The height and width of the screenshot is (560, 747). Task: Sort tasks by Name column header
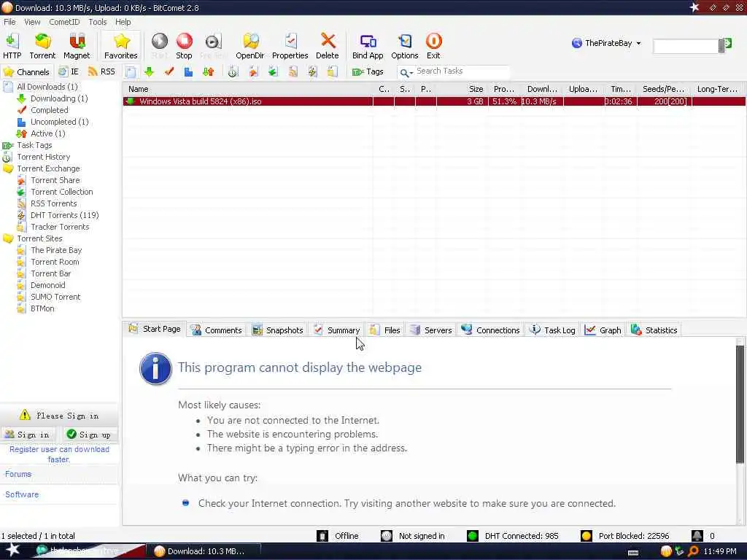[248, 89]
